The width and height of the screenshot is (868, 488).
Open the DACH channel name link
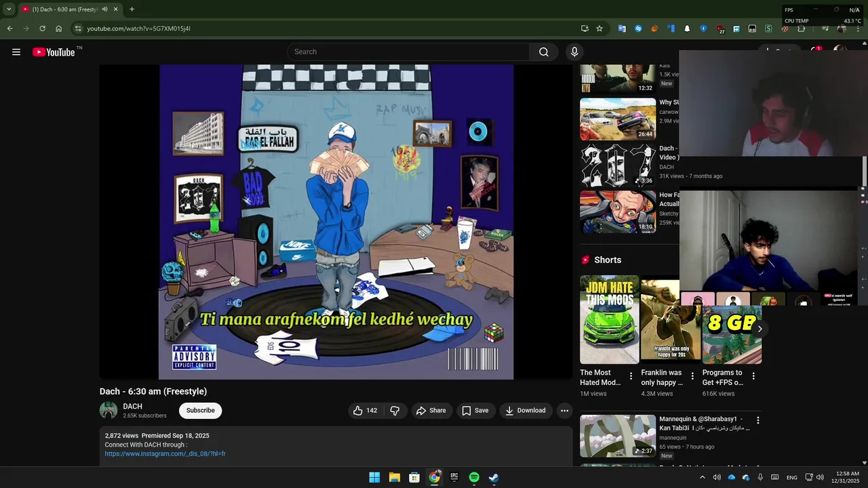click(132, 407)
